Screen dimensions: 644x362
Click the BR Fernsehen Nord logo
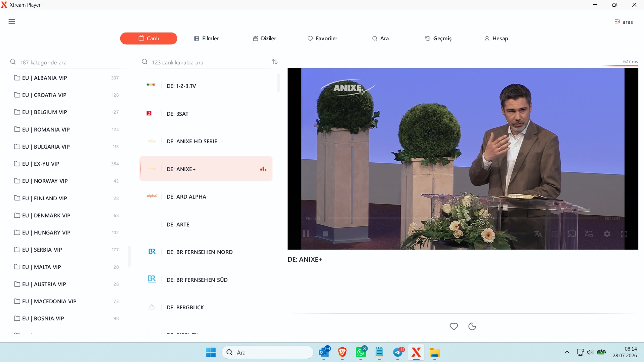point(152,252)
